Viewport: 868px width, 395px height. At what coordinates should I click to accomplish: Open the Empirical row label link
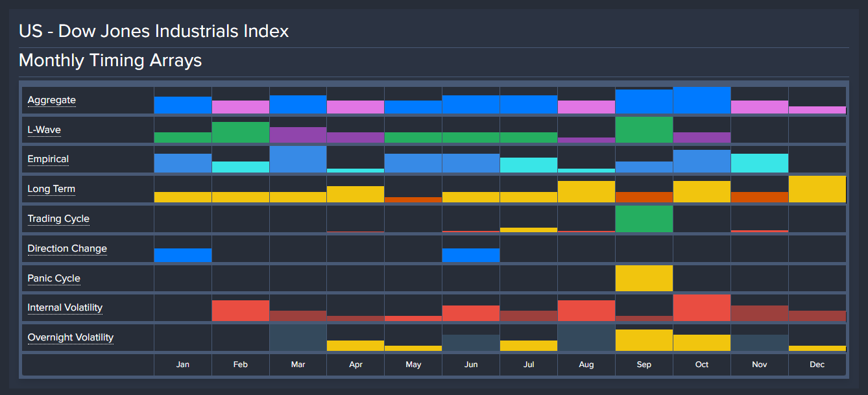pyautogui.click(x=48, y=159)
